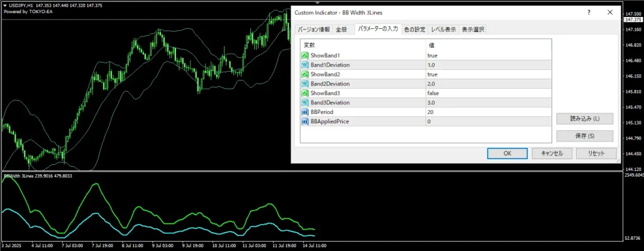Click the 読み込み (L) button
The width and height of the screenshot is (644, 251).
(x=585, y=119)
